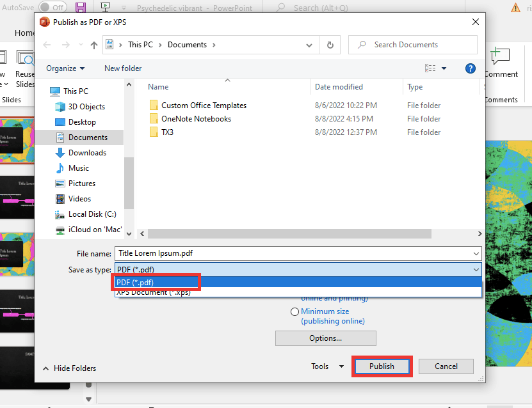532x408 pixels.
Task: Choose PDF (*.pdf) from type list
Action: click(x=298, y=282)
